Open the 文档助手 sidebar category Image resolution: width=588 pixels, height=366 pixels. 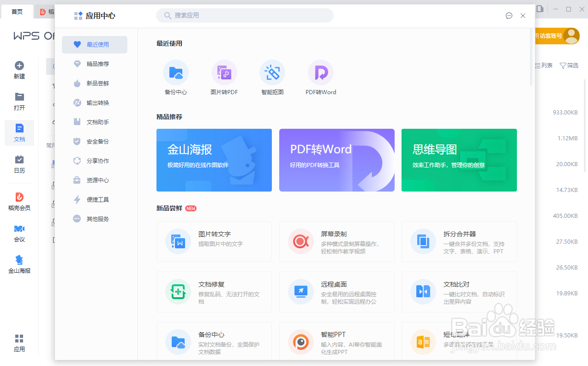(95, 122)
